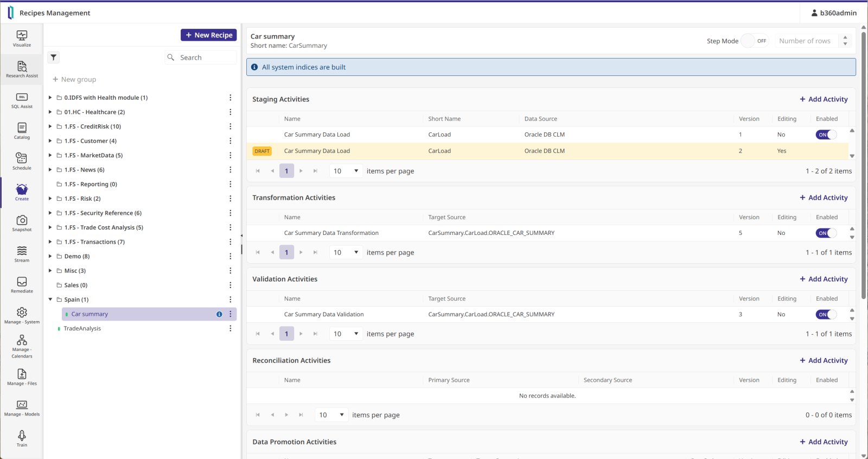This screenshot has height=459, width=868.
Task: Open the Schedule sidebar icon
Action: tap(22, 161)
